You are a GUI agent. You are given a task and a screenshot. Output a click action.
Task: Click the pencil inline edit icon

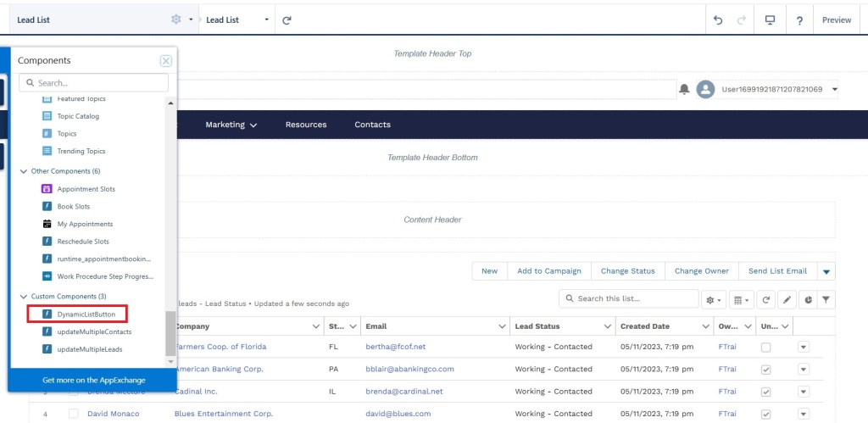(x=787, y=299)
